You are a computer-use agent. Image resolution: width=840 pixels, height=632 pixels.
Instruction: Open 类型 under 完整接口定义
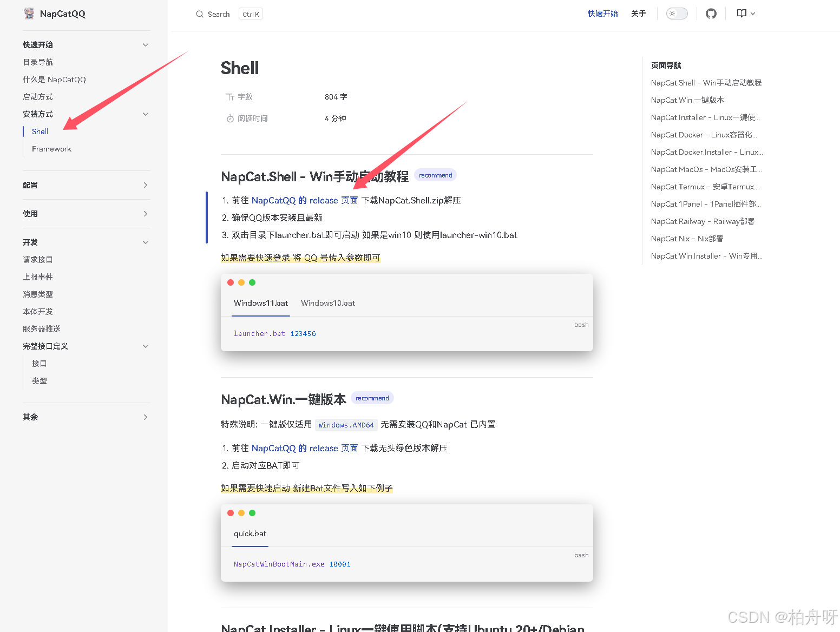click(x=40, y=381)
